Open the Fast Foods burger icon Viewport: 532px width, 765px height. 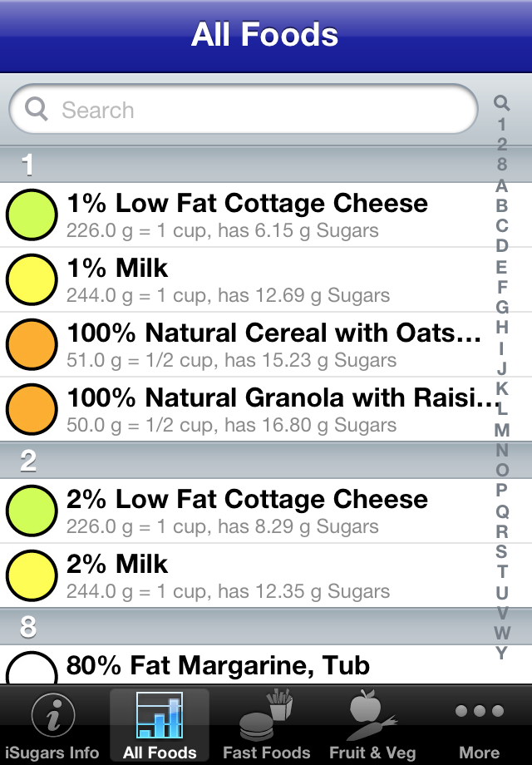[266, 717]
